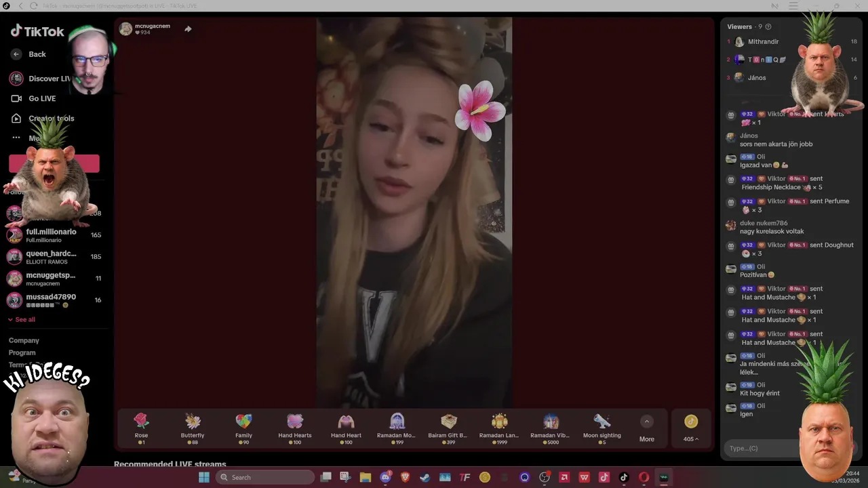Click the Viewers info question-mark icon
This screenshot has width=868, height=488.
pos(768,26)
